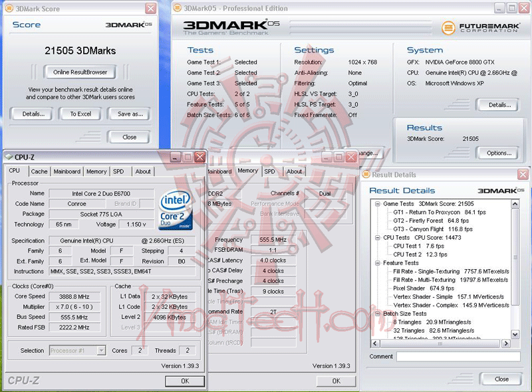Open Results Options in 3DMark05 window
This screenshot has width=532, height=392.
(x=499, y=153)
